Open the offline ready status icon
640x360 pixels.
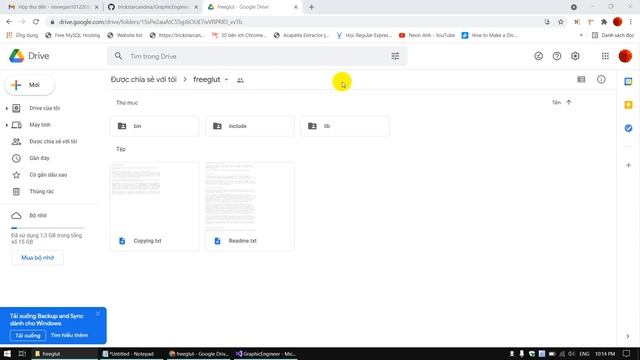[538, 56]
